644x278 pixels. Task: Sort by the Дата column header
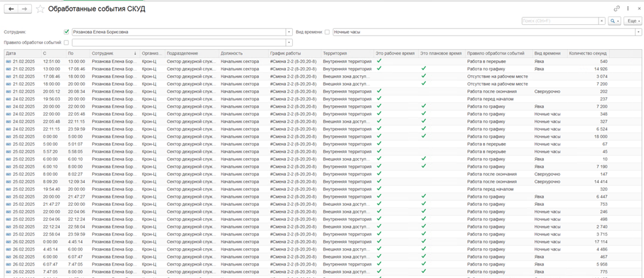22,53
